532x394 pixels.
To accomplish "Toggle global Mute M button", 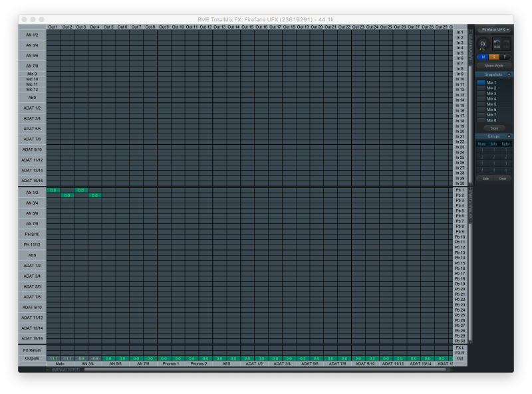I will (483, 57).
